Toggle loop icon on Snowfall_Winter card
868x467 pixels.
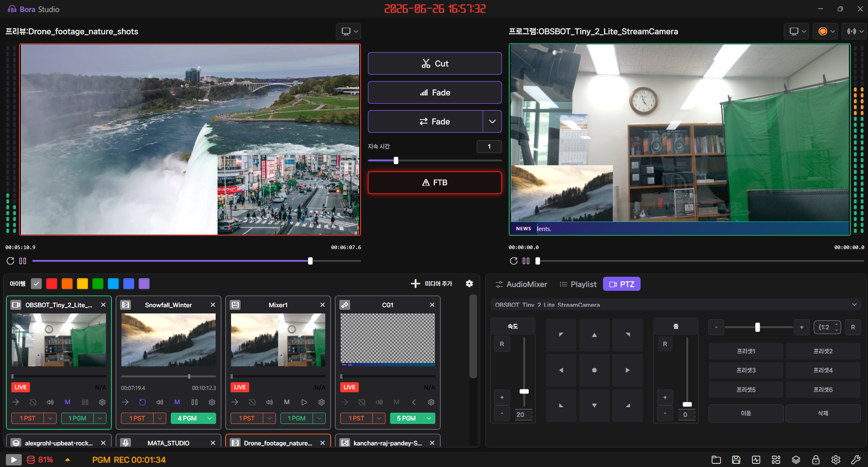click(x=142, y=402)
